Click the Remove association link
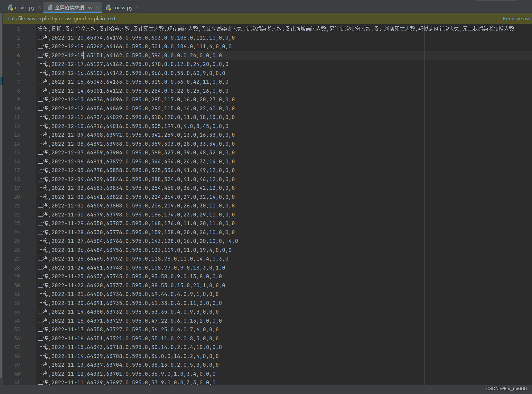The image size is (532, 394). [x=517, y=19]
